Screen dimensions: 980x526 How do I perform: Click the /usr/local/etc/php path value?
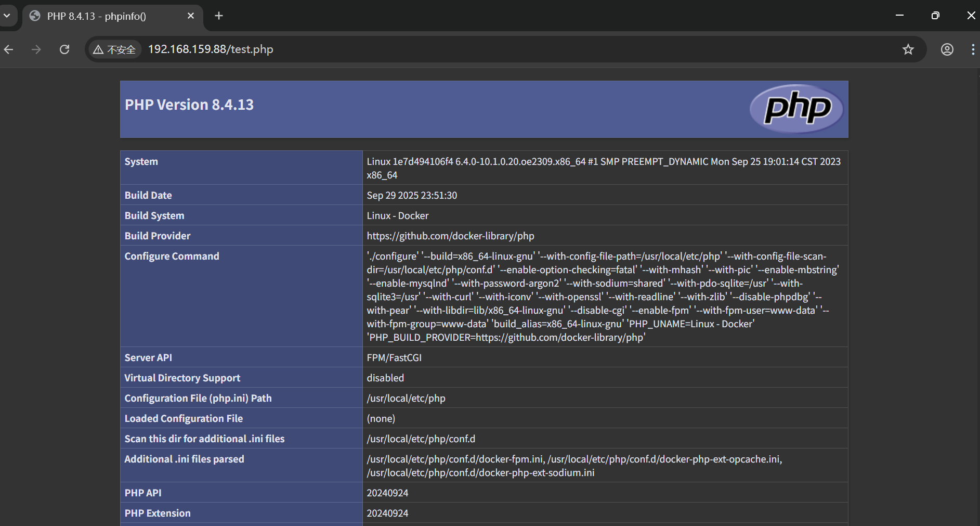click(406, 399)
